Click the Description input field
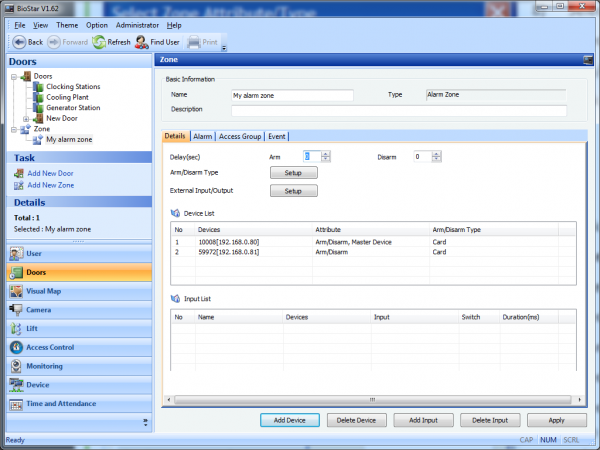 [x=399, y=110]
